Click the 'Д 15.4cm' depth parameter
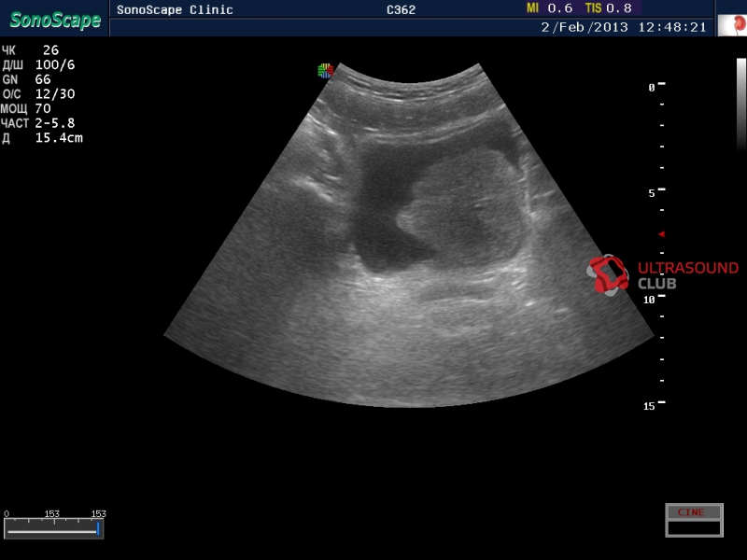The image size is (747, 560). tap(42, 138)
